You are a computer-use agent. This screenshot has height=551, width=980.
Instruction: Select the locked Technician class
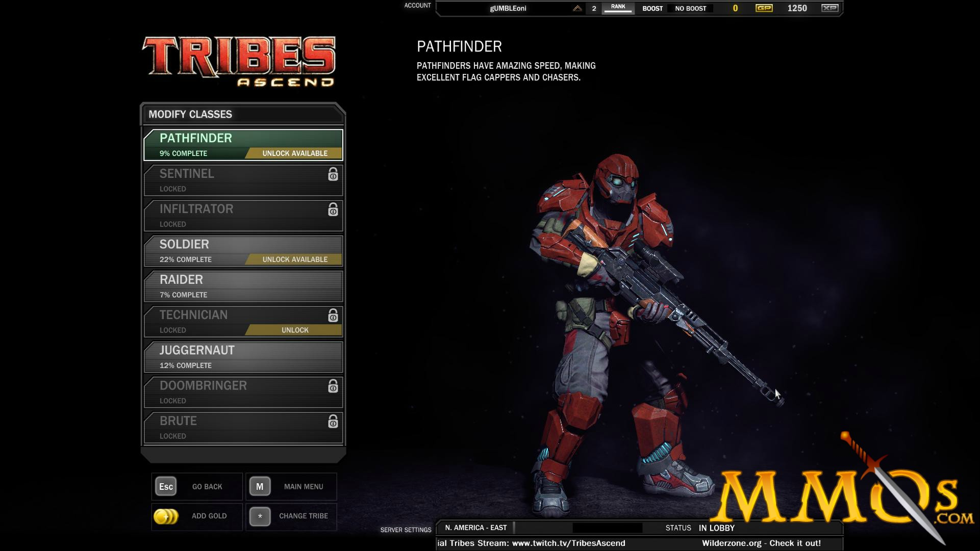[243, 322]
